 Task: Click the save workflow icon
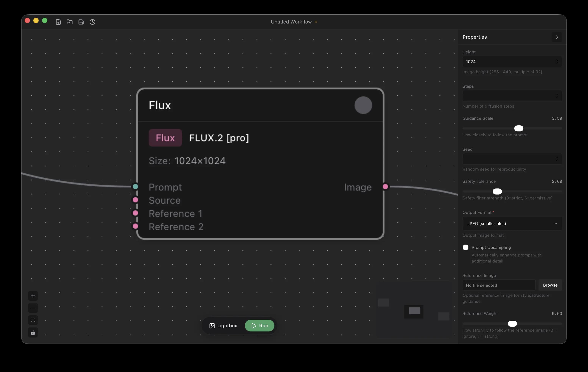pyautogui.click(x=81, y=22)
